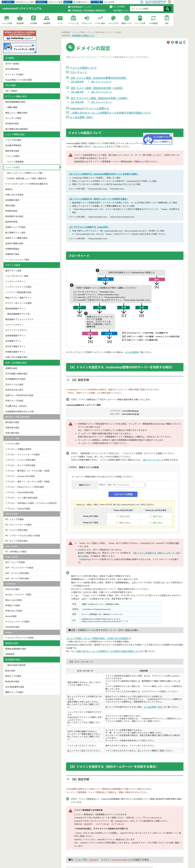The image size is (195, 868).
Task: Click the search magnifier button
Action: [167, 9]
